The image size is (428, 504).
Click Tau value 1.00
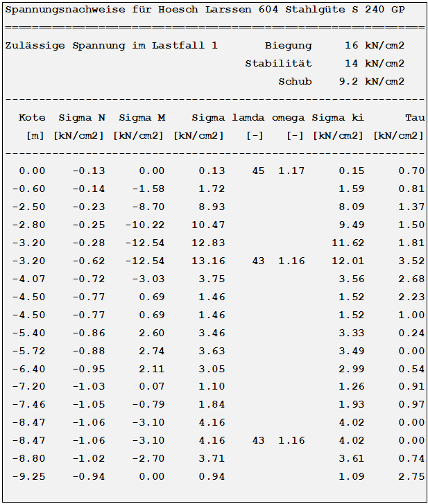tap(411, 315)
